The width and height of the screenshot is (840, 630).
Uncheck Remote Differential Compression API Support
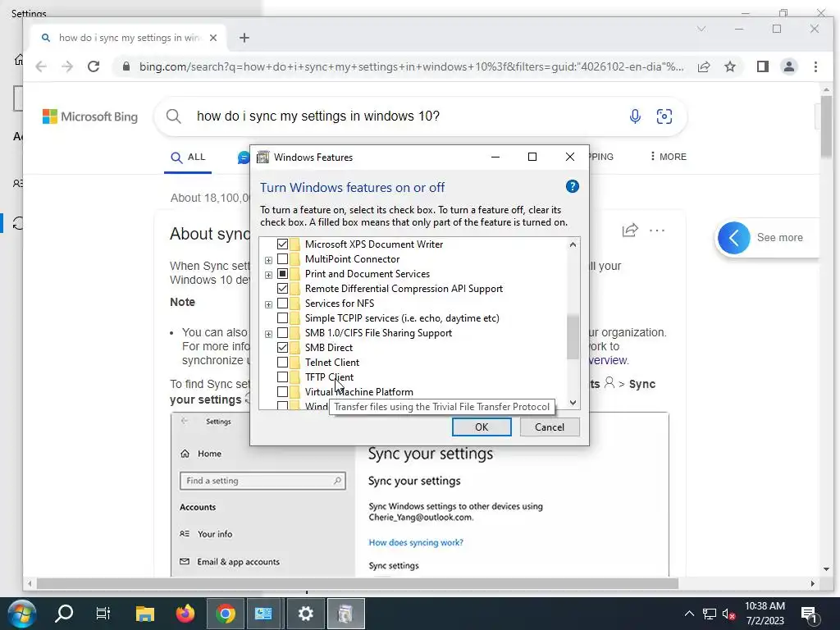pos(282,288)
